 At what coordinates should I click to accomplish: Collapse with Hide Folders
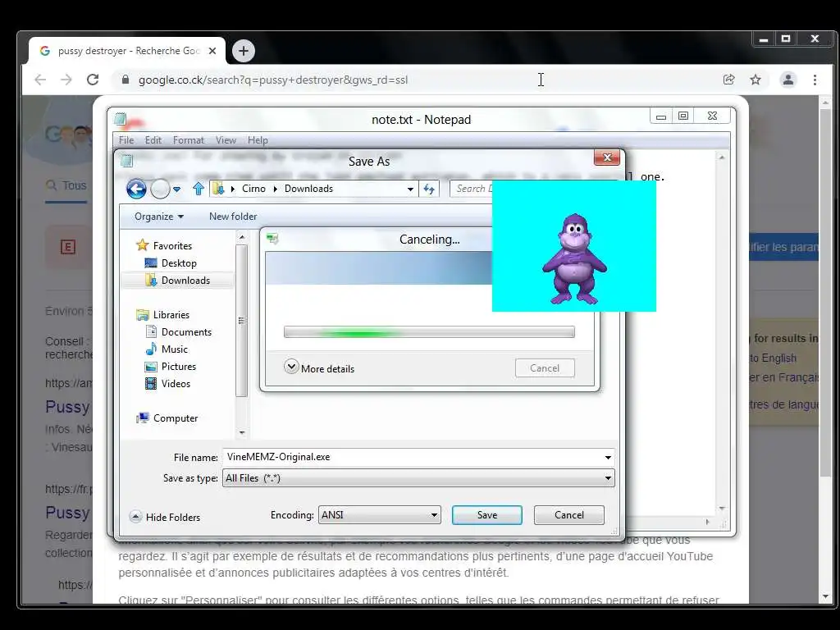click(165, 517)
